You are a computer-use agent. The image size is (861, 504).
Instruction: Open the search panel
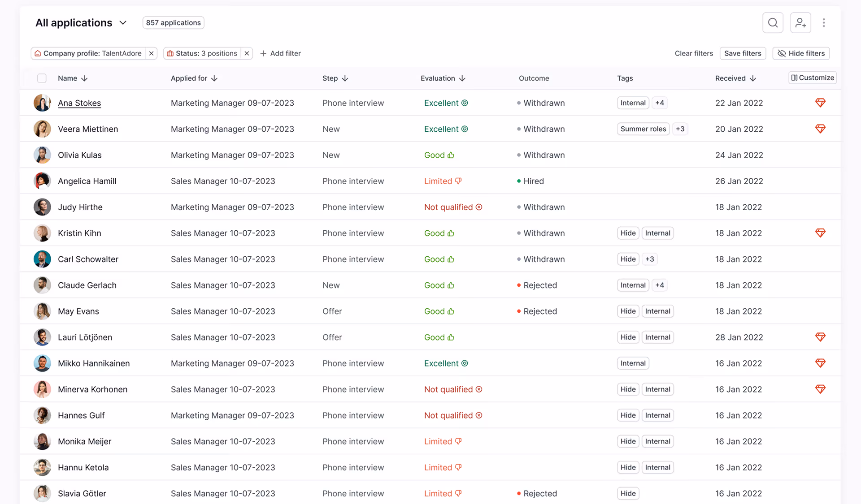(x=773, y=22)
